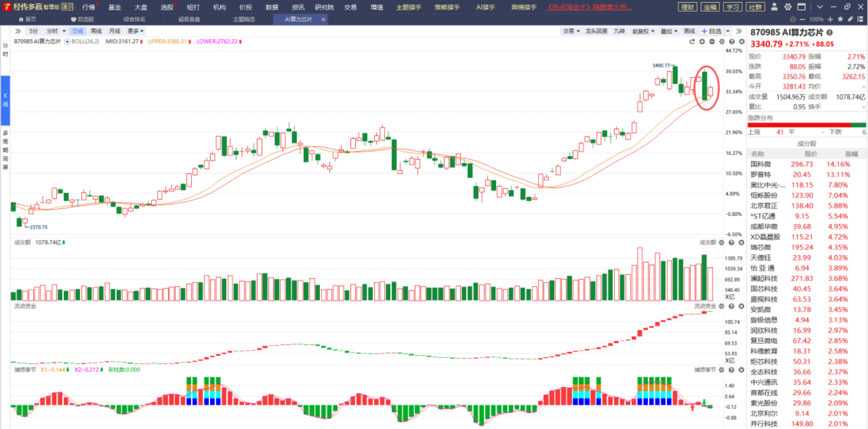Expand the BOLL indicator dropdown arrow

point(67,41)
